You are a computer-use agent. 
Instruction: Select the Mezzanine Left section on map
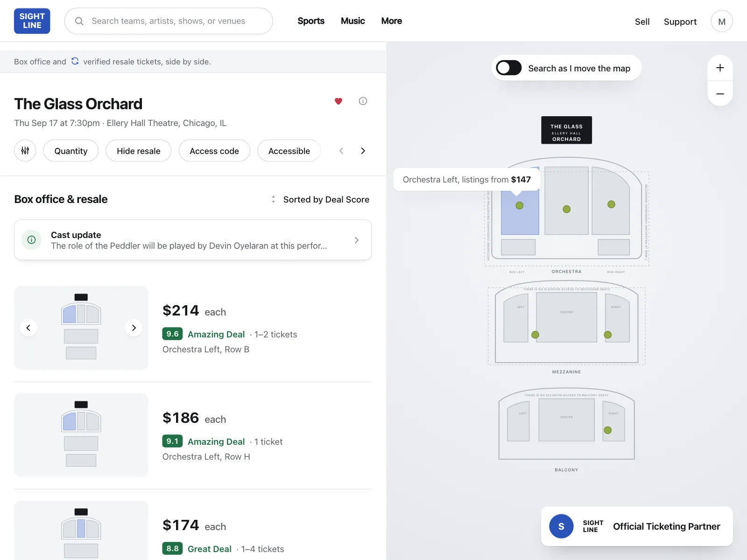(516, 318)
